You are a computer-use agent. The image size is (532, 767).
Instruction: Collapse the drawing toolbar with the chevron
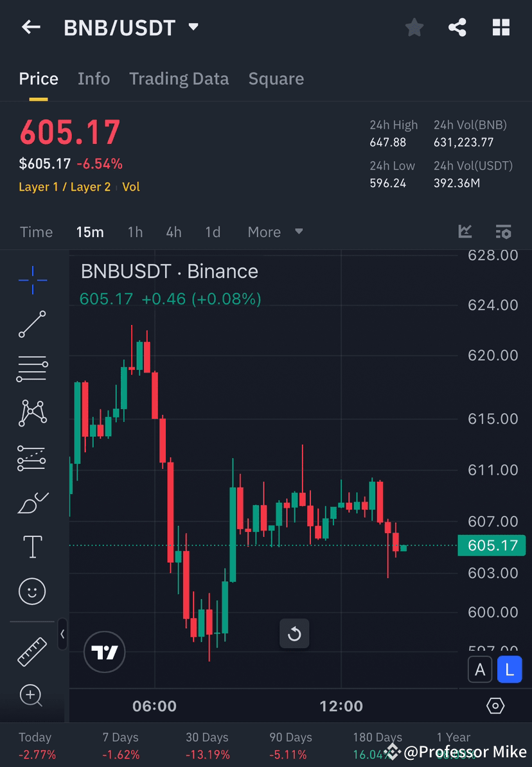(63, 635)
